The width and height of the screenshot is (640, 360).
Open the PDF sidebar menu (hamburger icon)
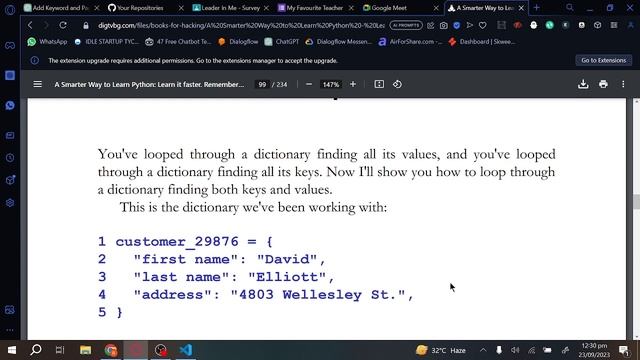(x=38, y=84)
